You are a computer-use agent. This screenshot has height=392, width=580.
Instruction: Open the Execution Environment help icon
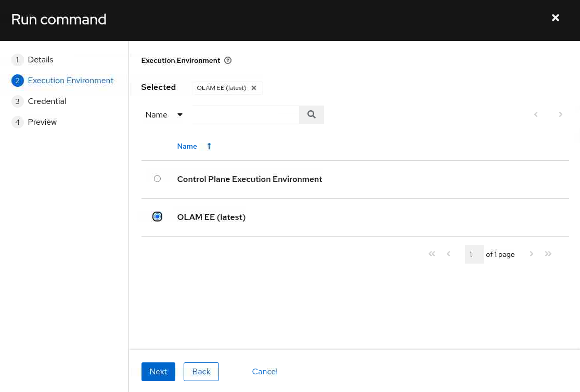click(x=228, y=60)
